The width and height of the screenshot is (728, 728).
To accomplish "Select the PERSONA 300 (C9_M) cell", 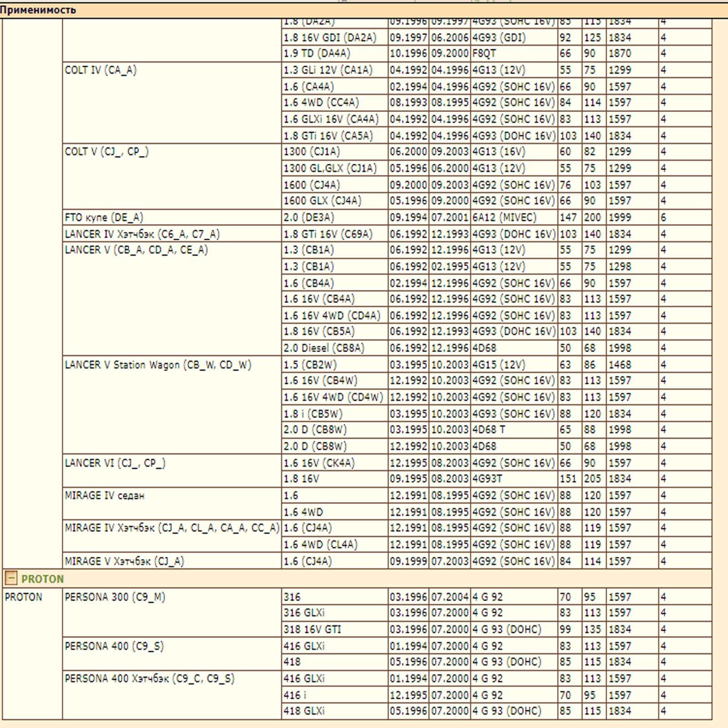I will pyautogui.click(x=172, y=613).
